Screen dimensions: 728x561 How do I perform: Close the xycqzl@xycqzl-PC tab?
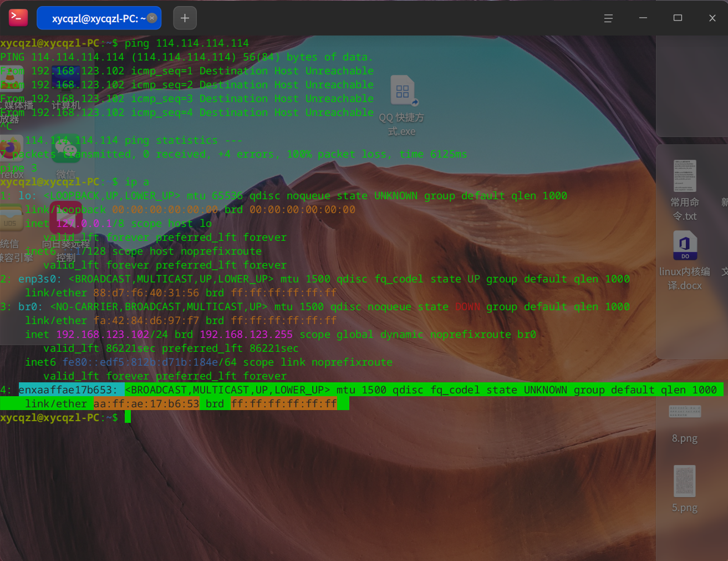(152, 18)
